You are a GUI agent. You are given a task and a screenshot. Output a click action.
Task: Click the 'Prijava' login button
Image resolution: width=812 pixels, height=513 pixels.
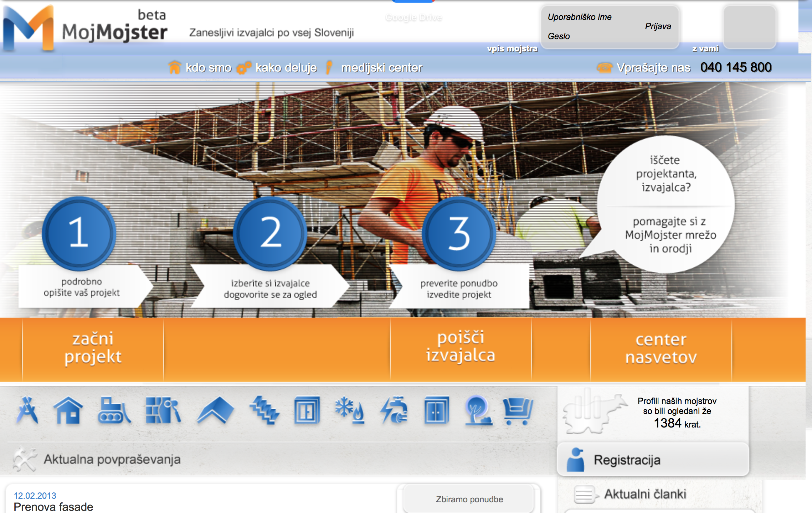658,26
